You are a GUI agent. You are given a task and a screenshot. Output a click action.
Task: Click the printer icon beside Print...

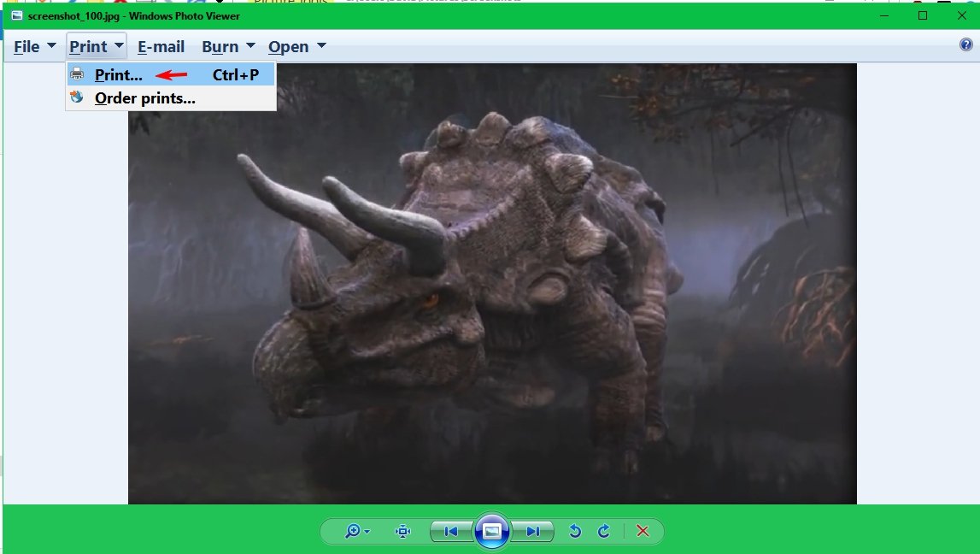coord(77,74)
